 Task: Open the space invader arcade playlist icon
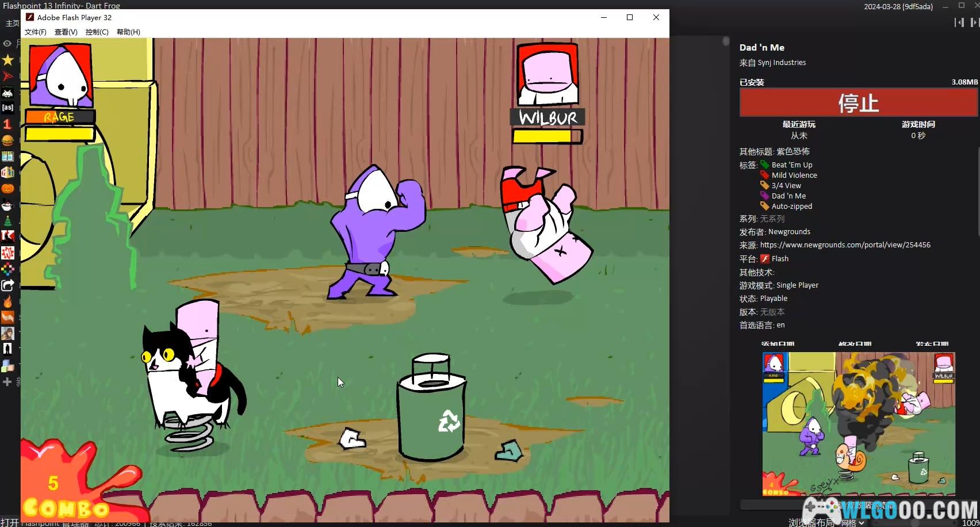[7, 92]
